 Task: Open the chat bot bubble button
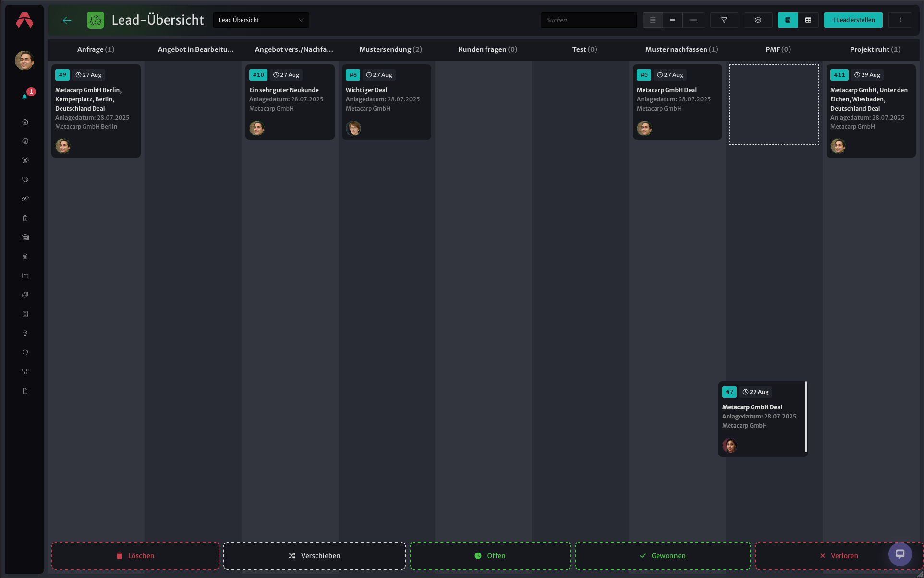coord(900,554)
